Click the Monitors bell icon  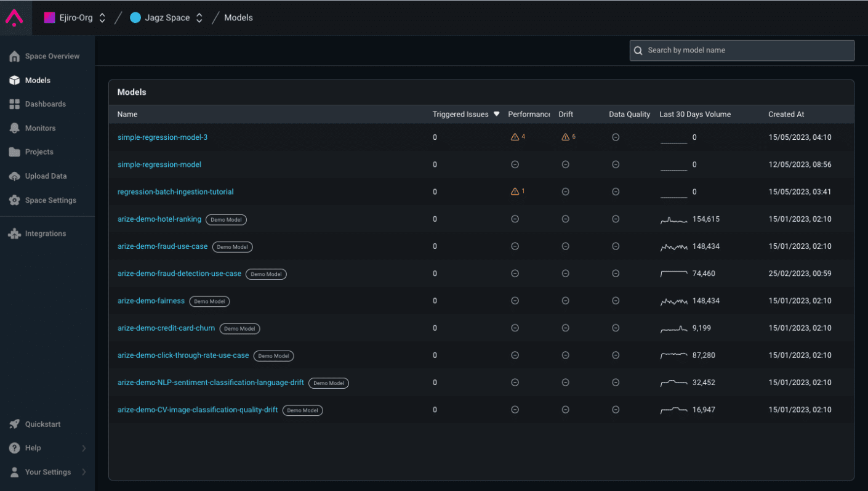[x=15, y=128]
